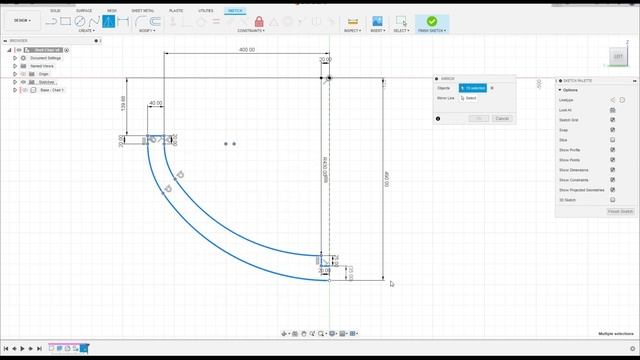This screenshot has width=640, height=360.
Task: Expand the Document Settings tree node
Action: click(15, 58)
